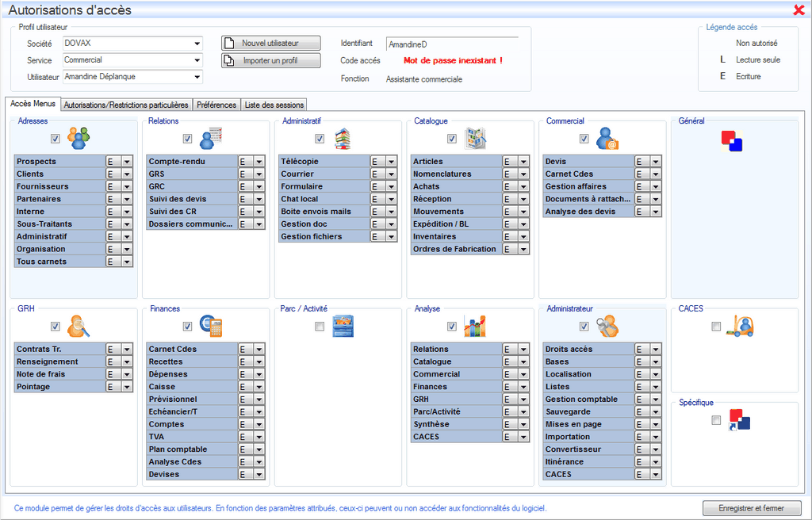Screen dimensions: 812x520
Task: Toggle the Analyse module checkbox
Action: [451, 327]
